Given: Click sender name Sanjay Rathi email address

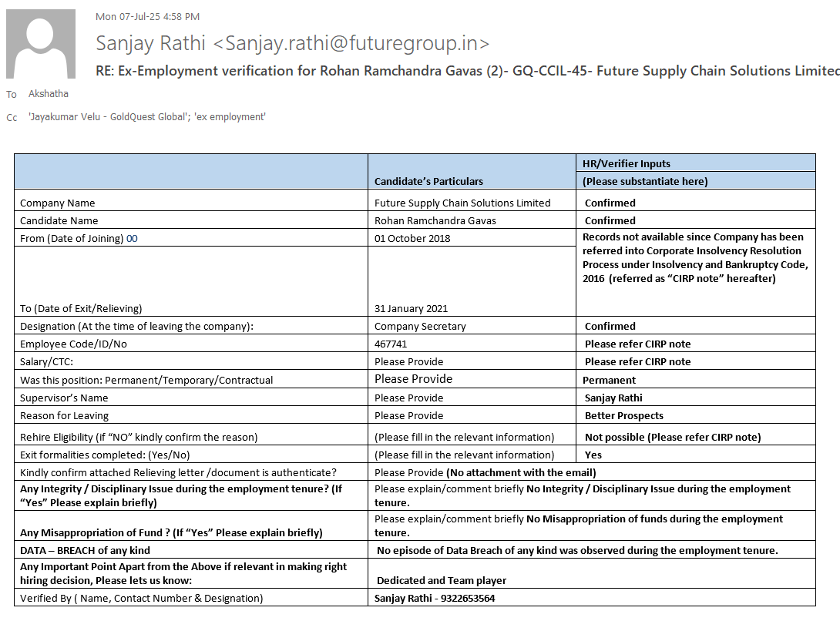Looking at the screenshot, I should tap(293, 43).
